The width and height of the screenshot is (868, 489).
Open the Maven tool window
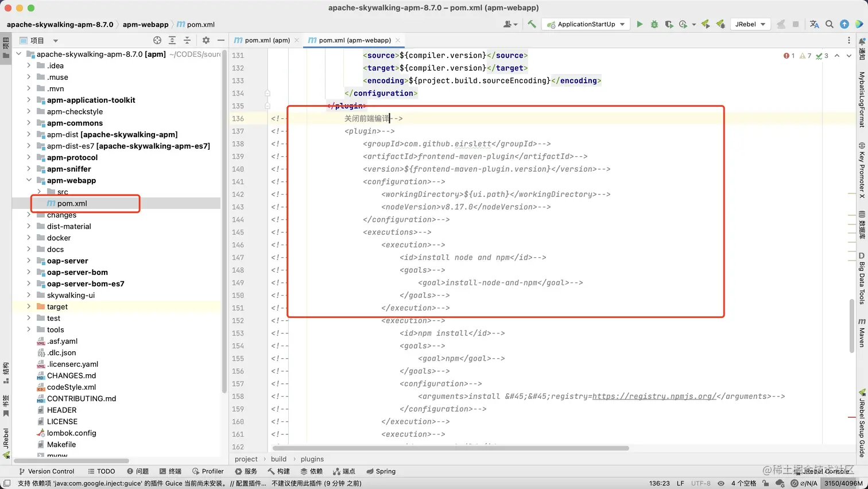point(862,333)
